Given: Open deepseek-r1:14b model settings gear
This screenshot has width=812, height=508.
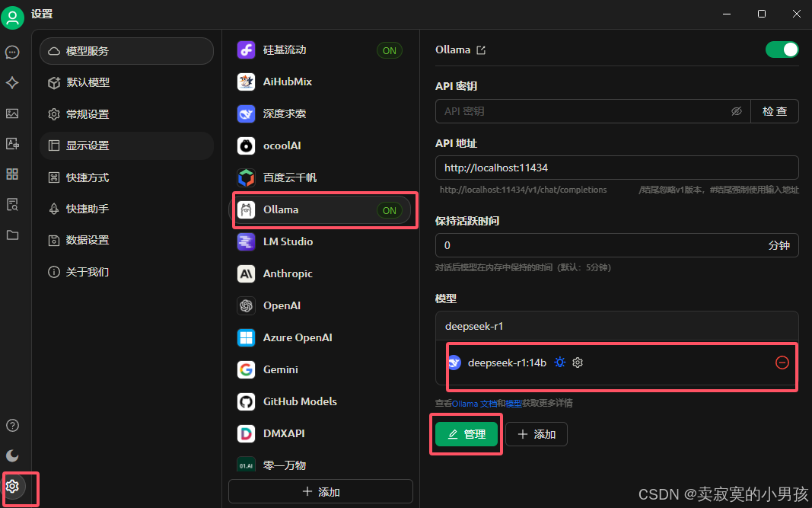Looking at the screenshot, I should point(578,363).
